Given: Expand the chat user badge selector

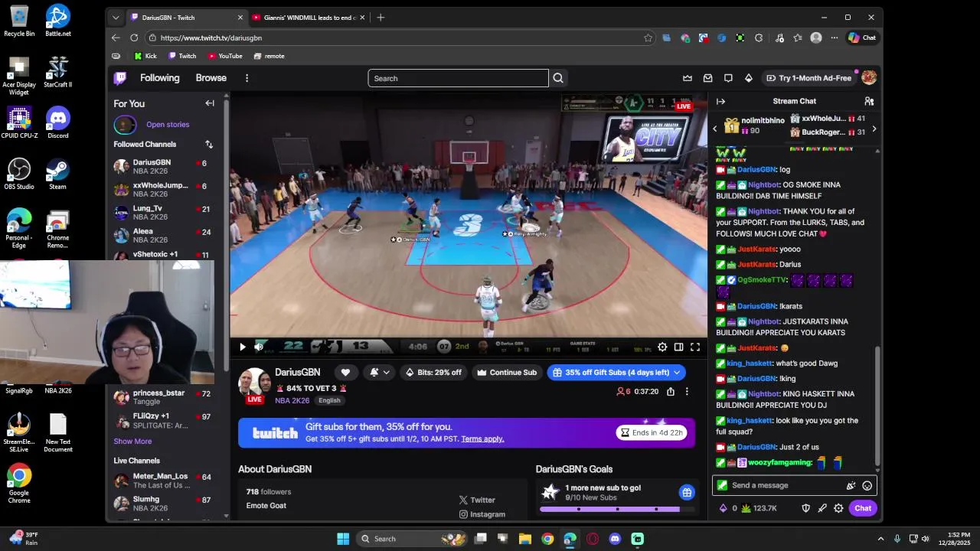Looking at the screenshot, I should click(722, 485).
